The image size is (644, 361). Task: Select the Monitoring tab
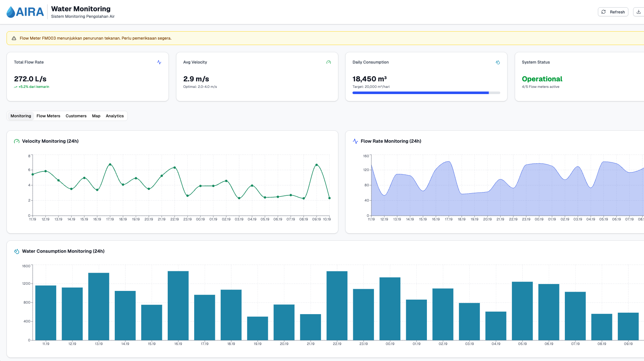click(21, 116)
